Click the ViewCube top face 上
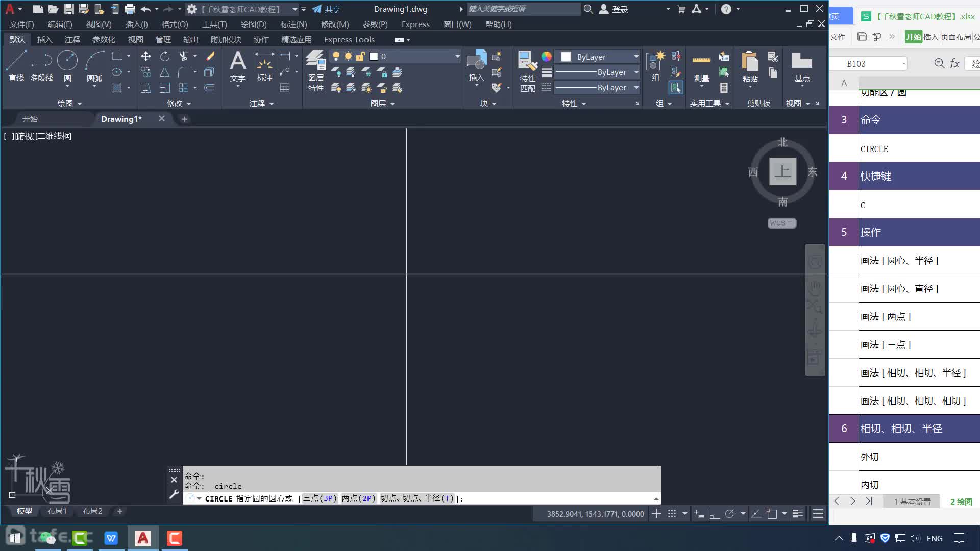 click(x=782, y=171)
